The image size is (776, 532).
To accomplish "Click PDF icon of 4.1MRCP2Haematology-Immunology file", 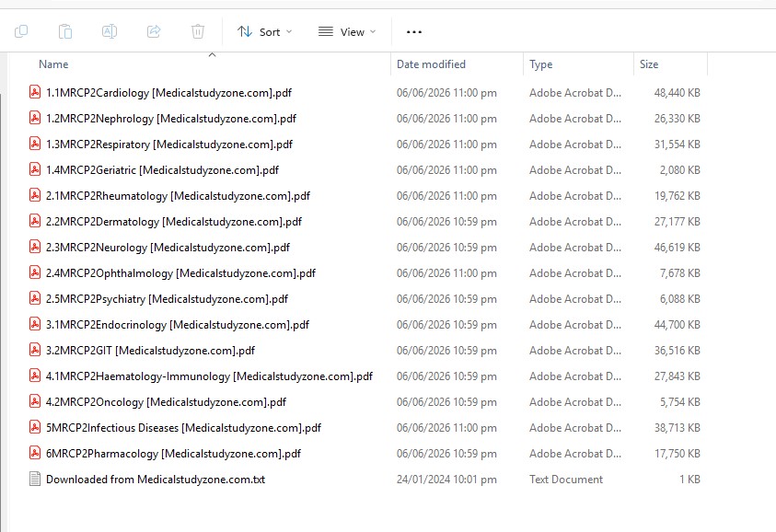I will coord(35,376).
